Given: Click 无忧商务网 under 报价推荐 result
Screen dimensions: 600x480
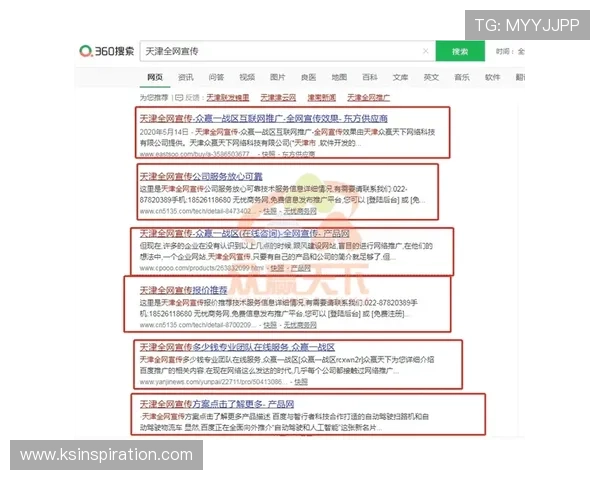Looking at the screenshot, I should pyautogui.click(x=300, y=325).
